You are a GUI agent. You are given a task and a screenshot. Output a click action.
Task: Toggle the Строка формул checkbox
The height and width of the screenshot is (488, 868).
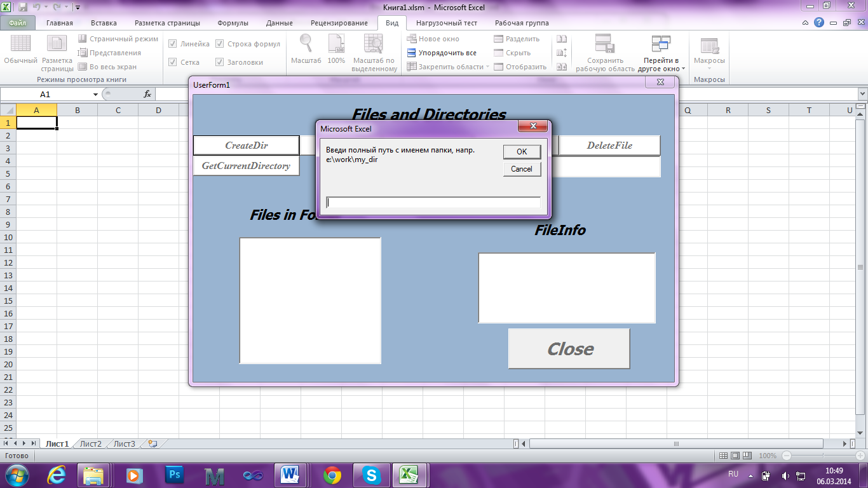[x=220, y=44]
